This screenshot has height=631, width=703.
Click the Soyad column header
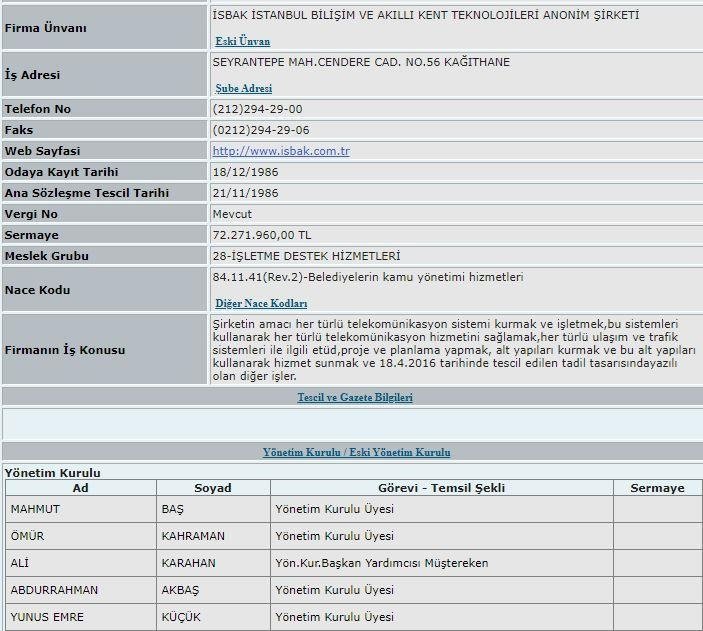pyautogui.click(x=211, y=488)
